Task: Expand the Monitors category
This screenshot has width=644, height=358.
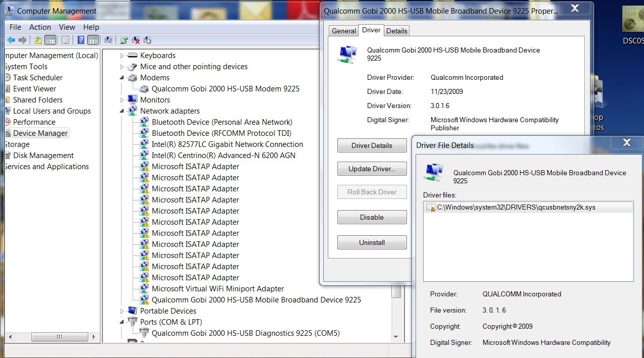Action: (x=122, y=100)
